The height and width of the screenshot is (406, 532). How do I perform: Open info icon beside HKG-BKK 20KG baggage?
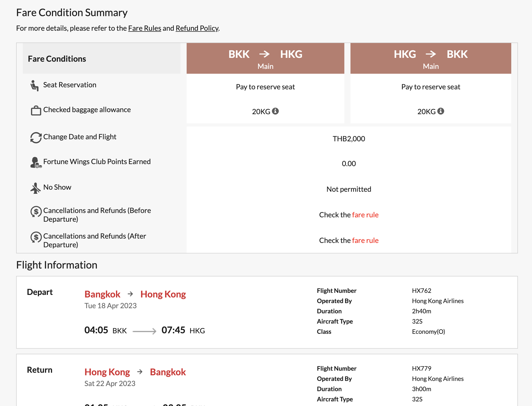click(x=441, y=111)
